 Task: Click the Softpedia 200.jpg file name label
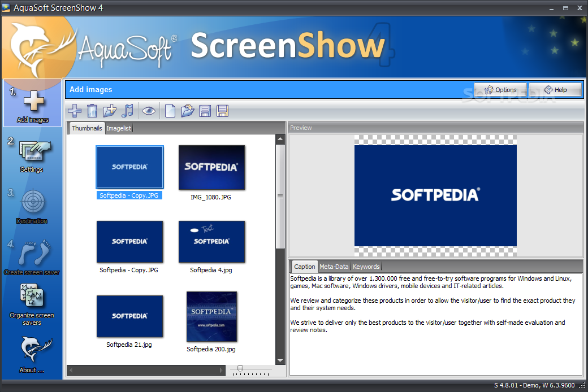pyautogui.click(x=211, y=349)
